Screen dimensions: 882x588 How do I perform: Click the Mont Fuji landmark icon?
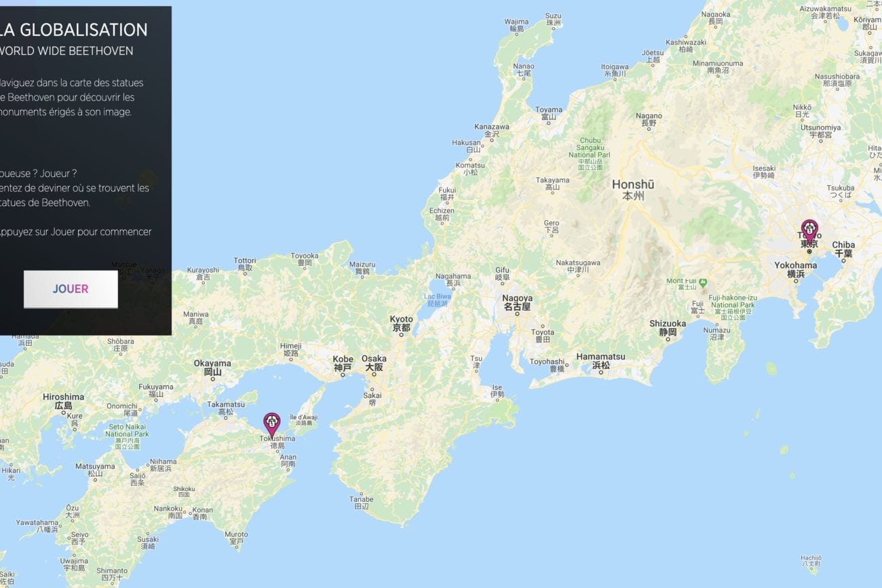coord(703,281)
